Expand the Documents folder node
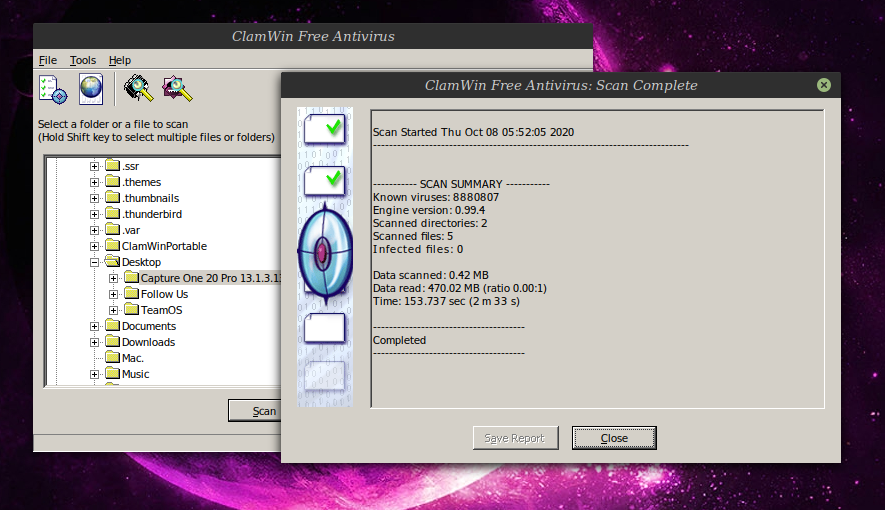The width and height of the screenshot is (885, 510). pyautogui.click(x=94, y=326)
